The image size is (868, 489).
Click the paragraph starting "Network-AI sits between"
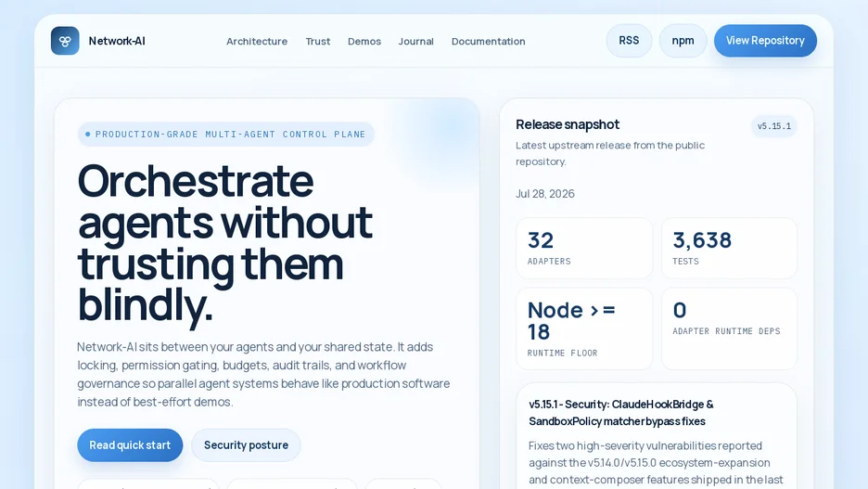tap(263, 374)
